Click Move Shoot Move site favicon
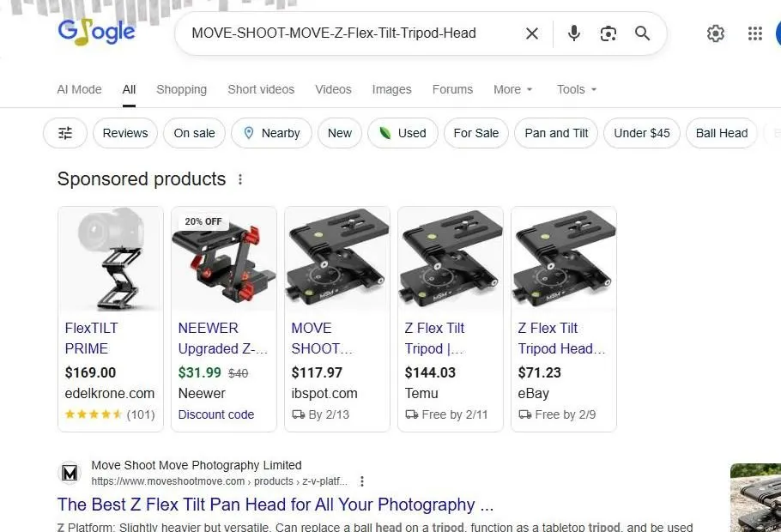The image size is (781, 532). [x=70, y=473]
